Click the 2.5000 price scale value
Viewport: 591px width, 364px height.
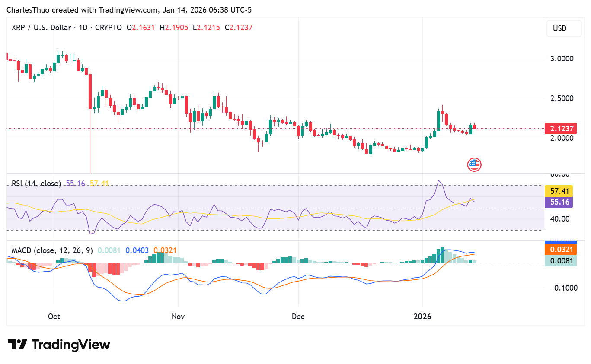562,98
